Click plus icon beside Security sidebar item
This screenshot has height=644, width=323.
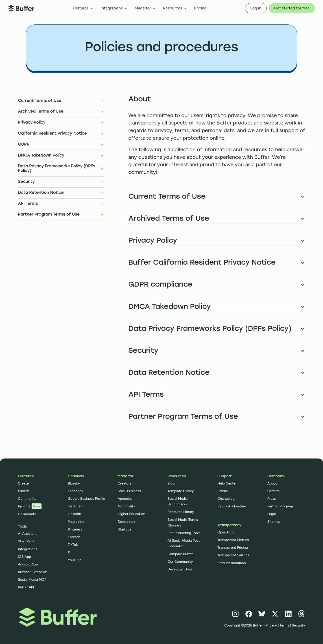click(x=102, y=182)
